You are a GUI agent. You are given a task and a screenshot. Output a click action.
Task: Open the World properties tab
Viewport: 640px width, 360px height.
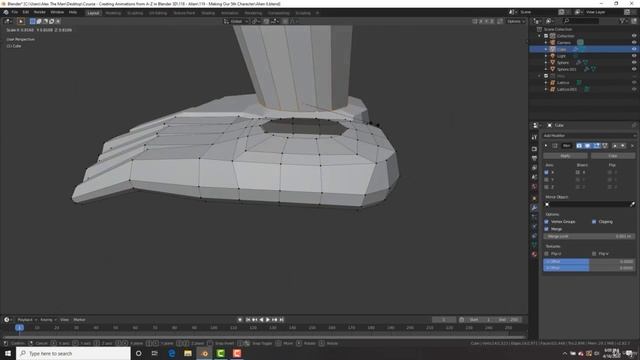click(534, 187)
